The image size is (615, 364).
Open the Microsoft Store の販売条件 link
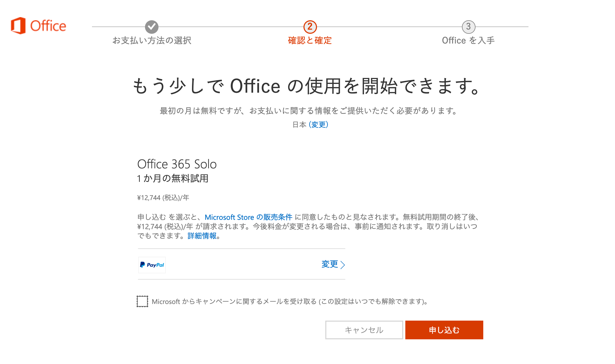248,217
